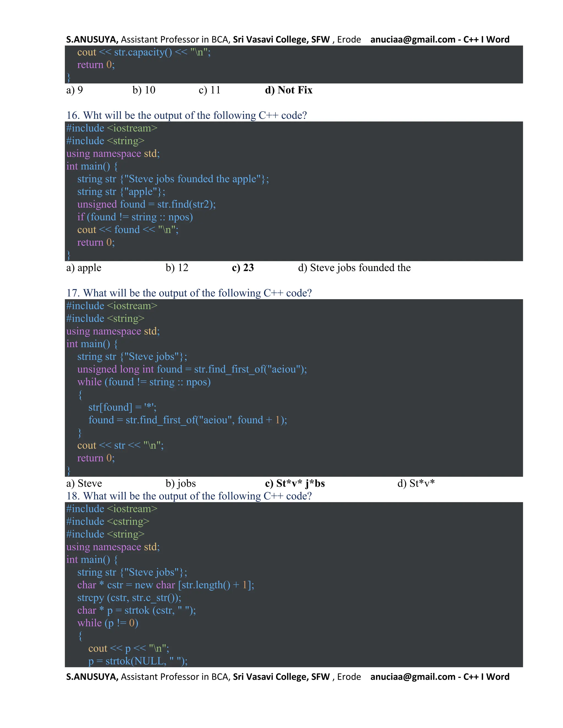Click question 18 heading text
Screen dimensions: 563x728
(x=189, y=496)
